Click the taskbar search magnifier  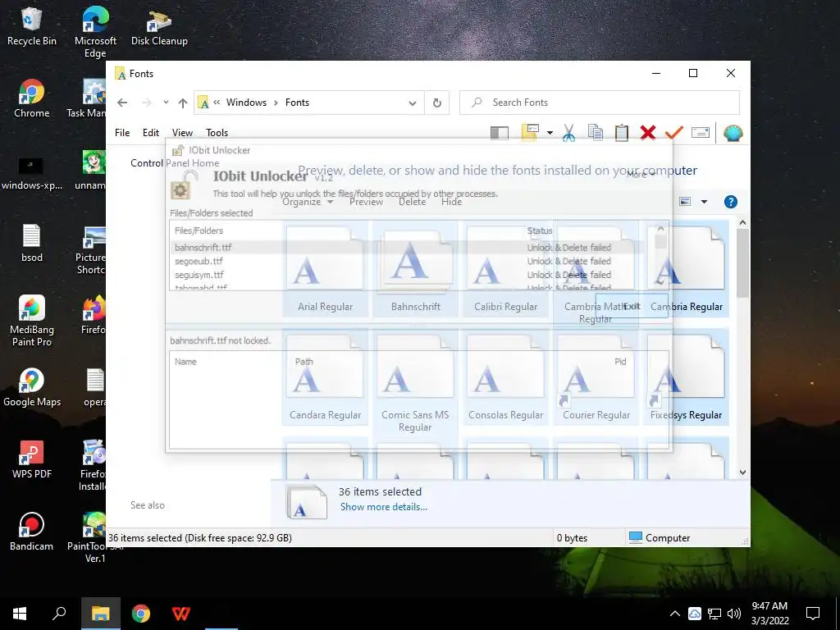[x=59, y=614]
